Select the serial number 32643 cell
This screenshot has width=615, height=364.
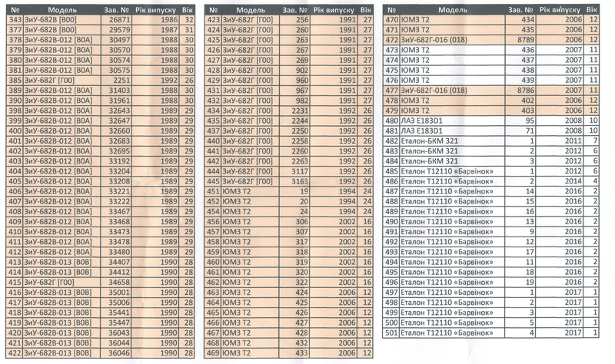coord(117,111)
